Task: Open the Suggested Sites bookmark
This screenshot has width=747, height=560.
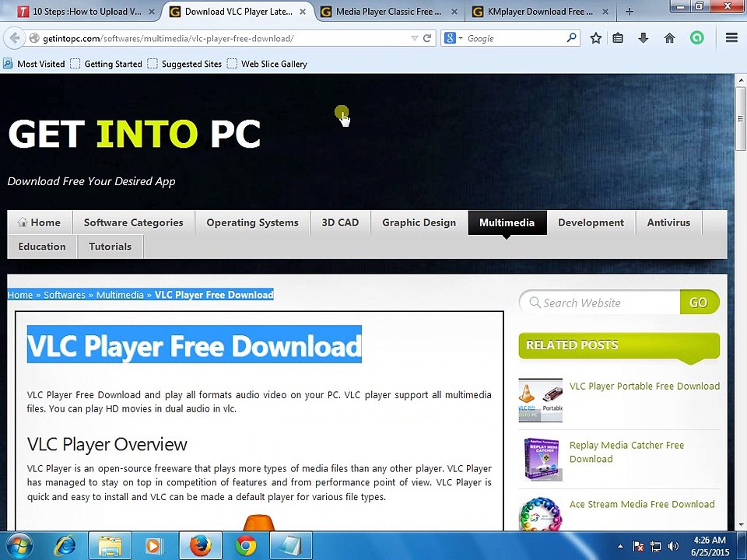Action: point(185,64)
